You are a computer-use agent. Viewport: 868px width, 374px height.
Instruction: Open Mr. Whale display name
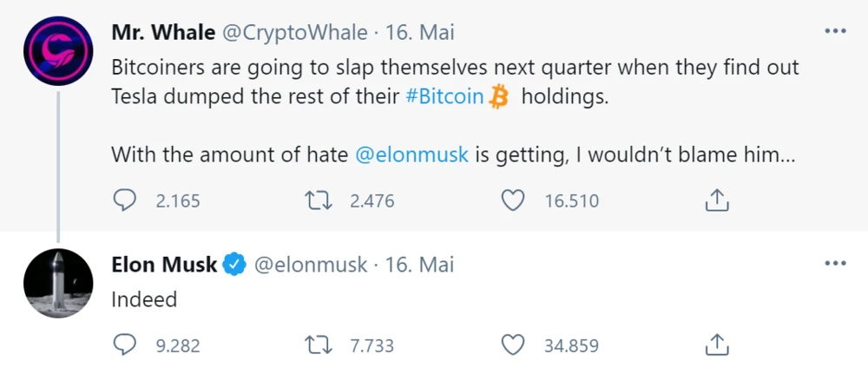click(x=163, y=33)
